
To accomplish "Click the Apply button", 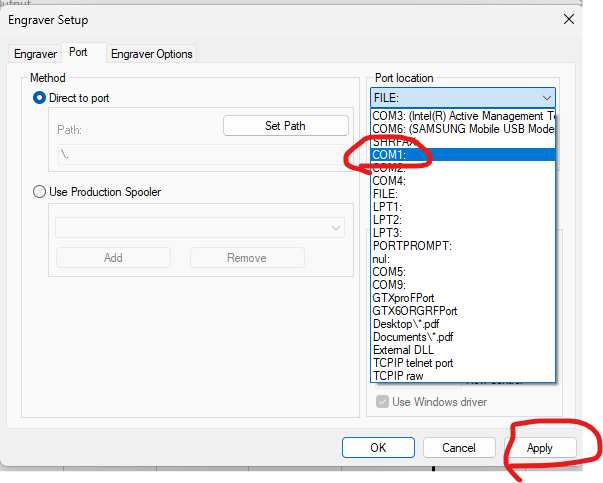I will pos(540,448).
